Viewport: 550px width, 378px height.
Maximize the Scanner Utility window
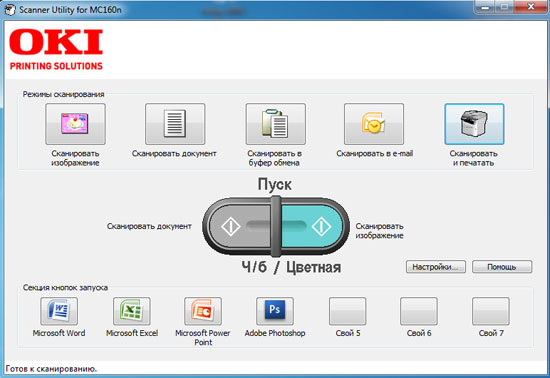pyautogui.click(x=504, y=7)
